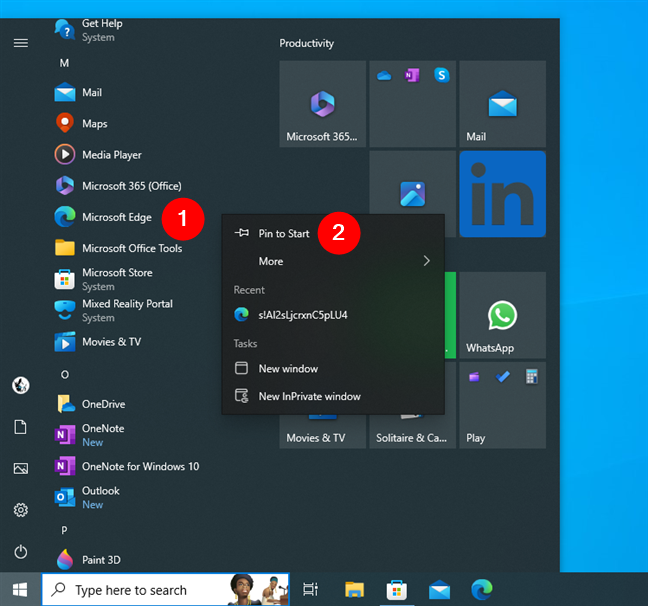
Task: Launch Maps from the app list
Action: point(94,124)
